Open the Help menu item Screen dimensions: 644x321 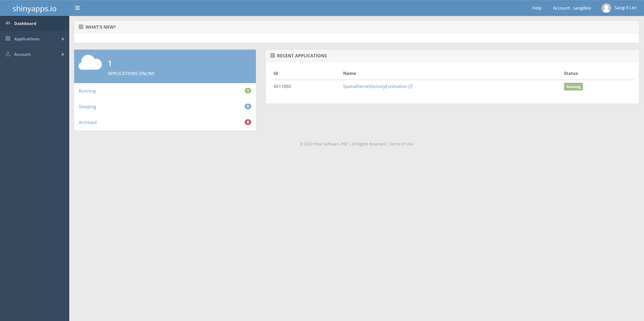pos(536,8)
